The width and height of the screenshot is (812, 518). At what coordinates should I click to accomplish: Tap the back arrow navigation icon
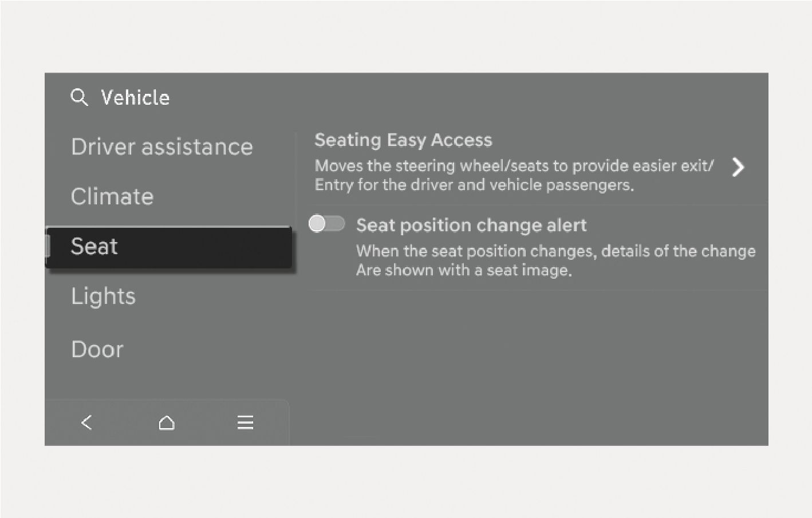tap(86, 422)
